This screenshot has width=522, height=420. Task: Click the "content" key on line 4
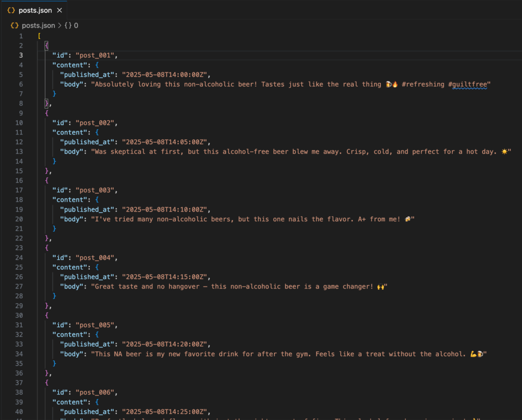point(69,65)
